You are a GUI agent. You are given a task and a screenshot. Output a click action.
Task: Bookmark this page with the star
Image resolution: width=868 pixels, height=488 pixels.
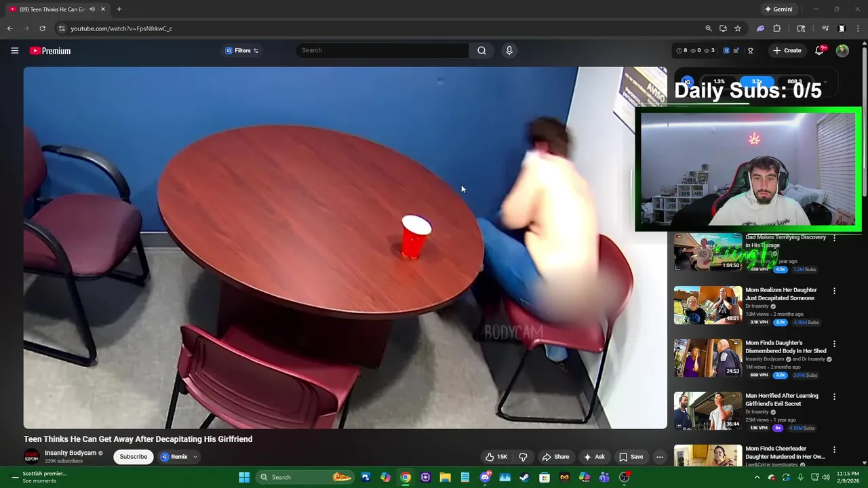coord(738,28)
